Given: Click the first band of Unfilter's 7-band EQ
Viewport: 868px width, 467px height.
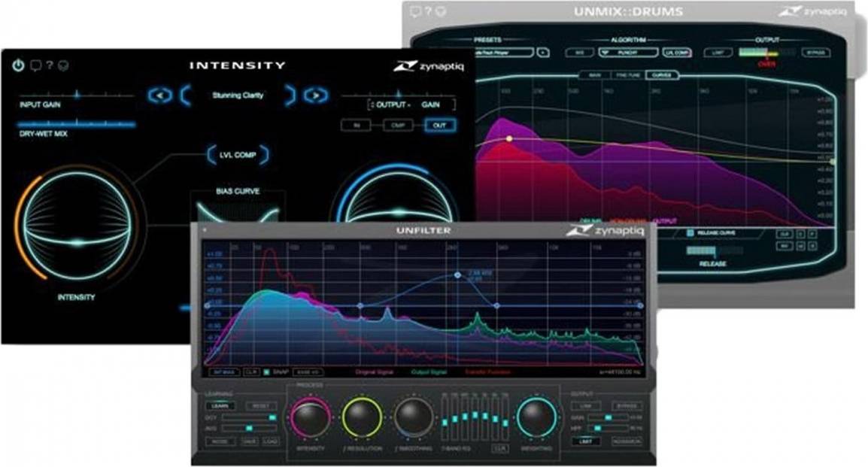Looking at the screenshot, I should 445,418.
